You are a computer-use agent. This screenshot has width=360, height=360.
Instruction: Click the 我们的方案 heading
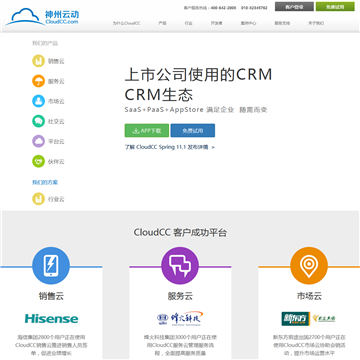(x=45, y=182)
